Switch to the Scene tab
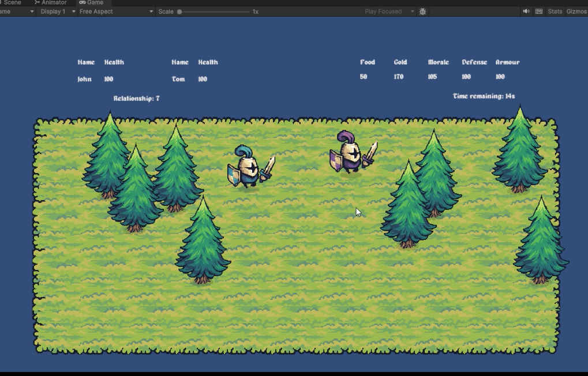The image size is (588, 376). [10, 3]
